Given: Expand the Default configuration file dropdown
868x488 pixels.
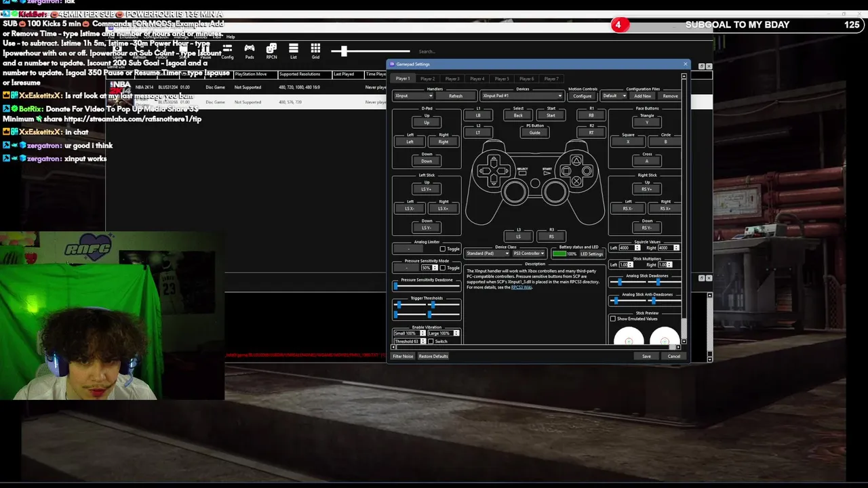Looking at the screenshot, I should pyautogui.click(x=614, y=96).
